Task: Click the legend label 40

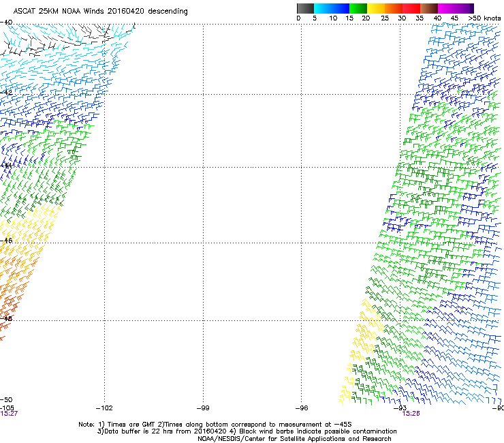Action: click(x=437, y=18)
